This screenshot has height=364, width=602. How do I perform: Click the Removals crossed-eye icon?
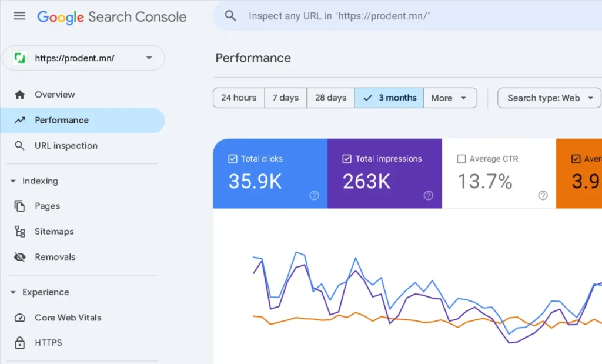click(19, 257)
